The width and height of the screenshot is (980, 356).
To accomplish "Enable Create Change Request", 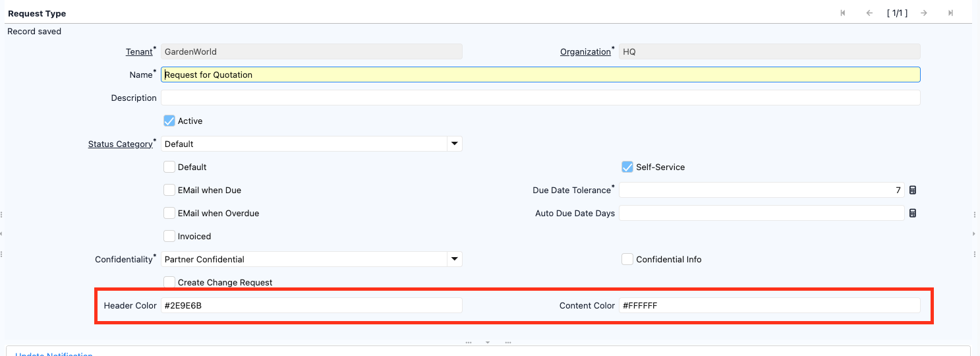I will point(169,282).
